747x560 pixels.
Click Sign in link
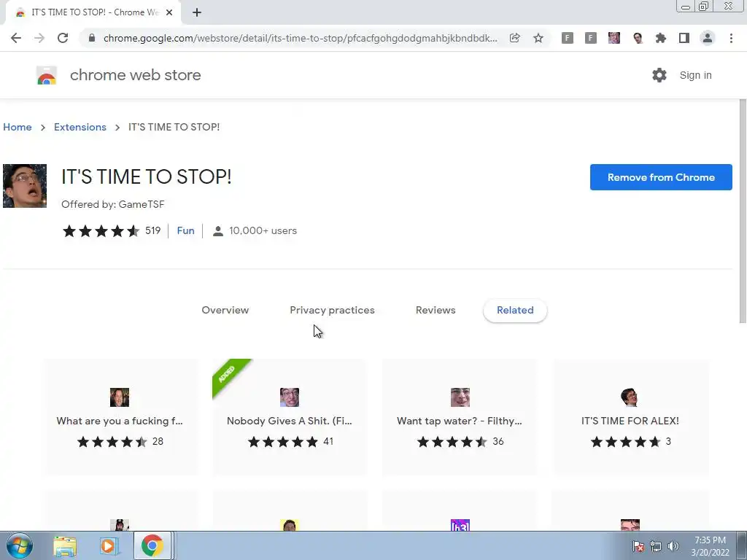click(x=695, y=75)
